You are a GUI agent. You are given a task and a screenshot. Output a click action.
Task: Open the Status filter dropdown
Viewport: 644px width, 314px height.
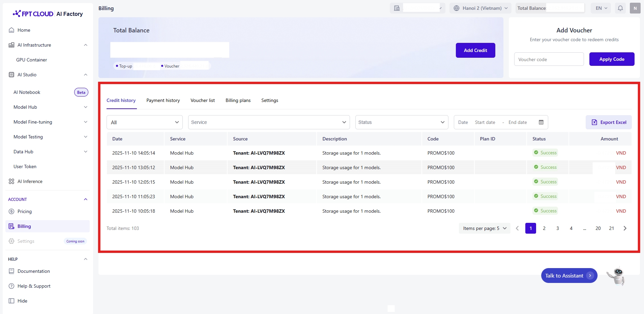(401, 122)
